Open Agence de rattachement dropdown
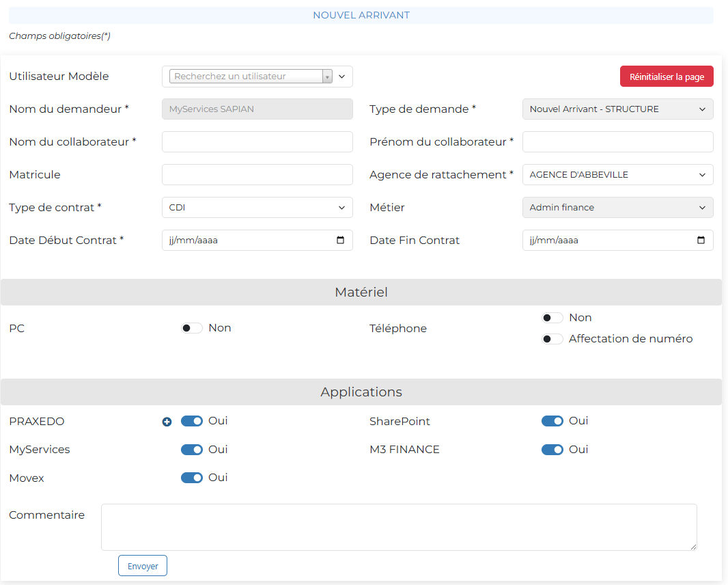 coord(617,175)
